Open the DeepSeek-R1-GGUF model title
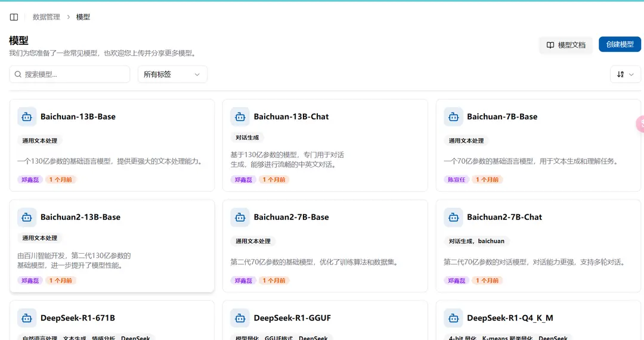 (292, 318)
